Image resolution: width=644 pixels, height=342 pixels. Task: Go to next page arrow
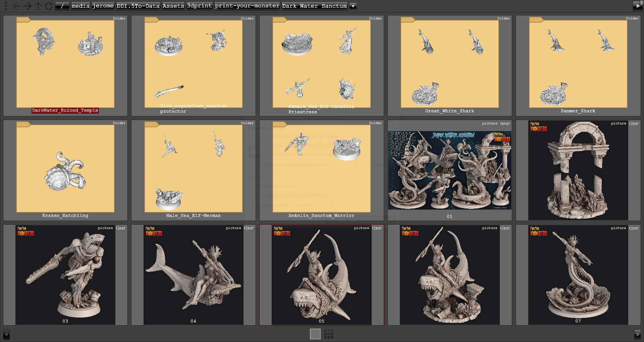tap(638, 334)
